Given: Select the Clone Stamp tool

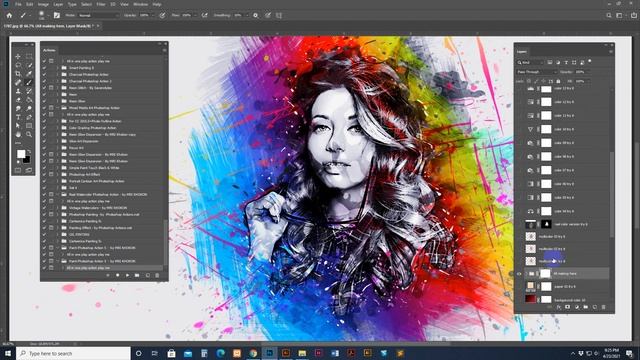Looking at the screenshot, I should click(x=18, y=91).
